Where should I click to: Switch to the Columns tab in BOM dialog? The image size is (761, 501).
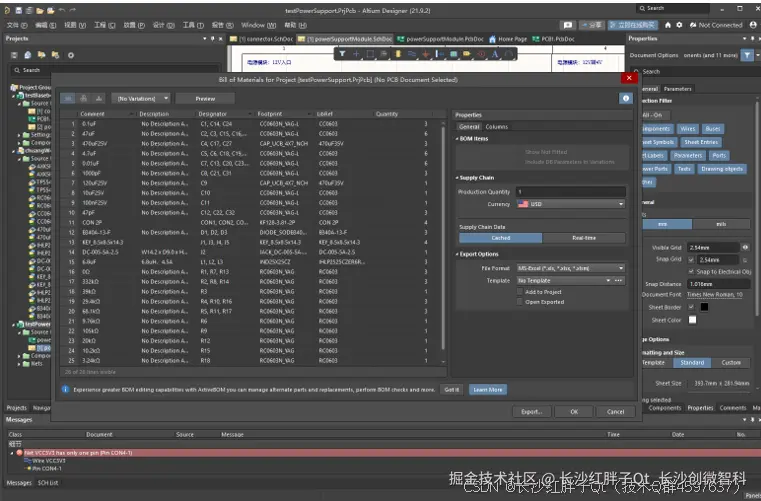coord(496,127)
